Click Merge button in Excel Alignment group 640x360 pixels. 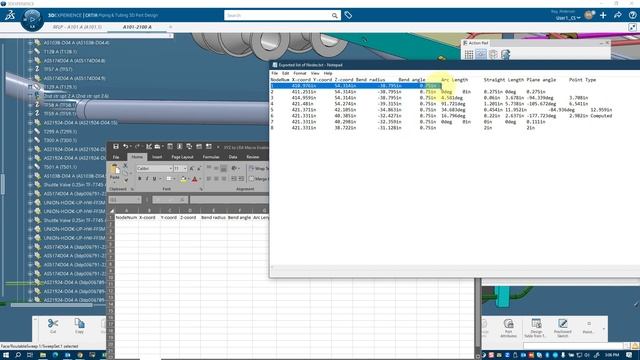(x=258, y=179)
